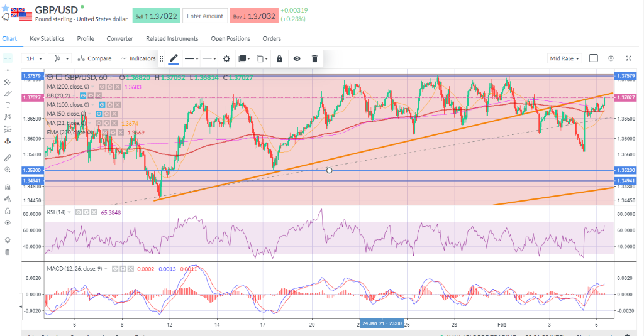This screenshot has width=644, height=336.
Task: Open the Mid Rate dropdown
Action: click(x=564, y=58)
